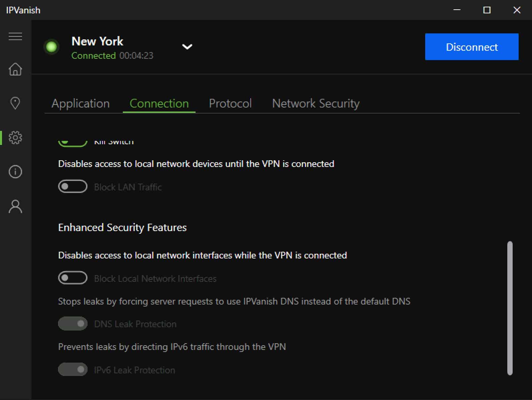This screenshot has height=400, width=532.
Task: Minimize the IPVanish window
Action: tap(457, 10)
